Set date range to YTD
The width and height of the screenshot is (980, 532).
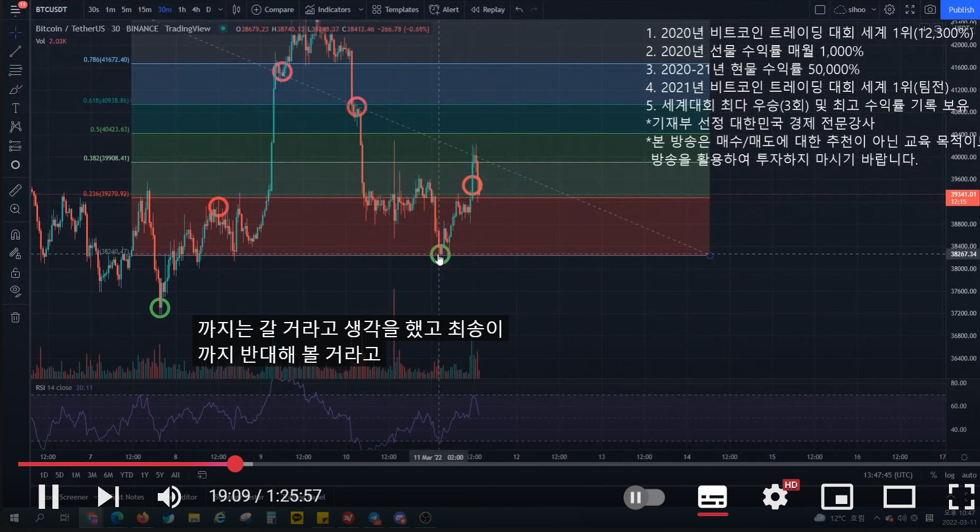[126, 475]
